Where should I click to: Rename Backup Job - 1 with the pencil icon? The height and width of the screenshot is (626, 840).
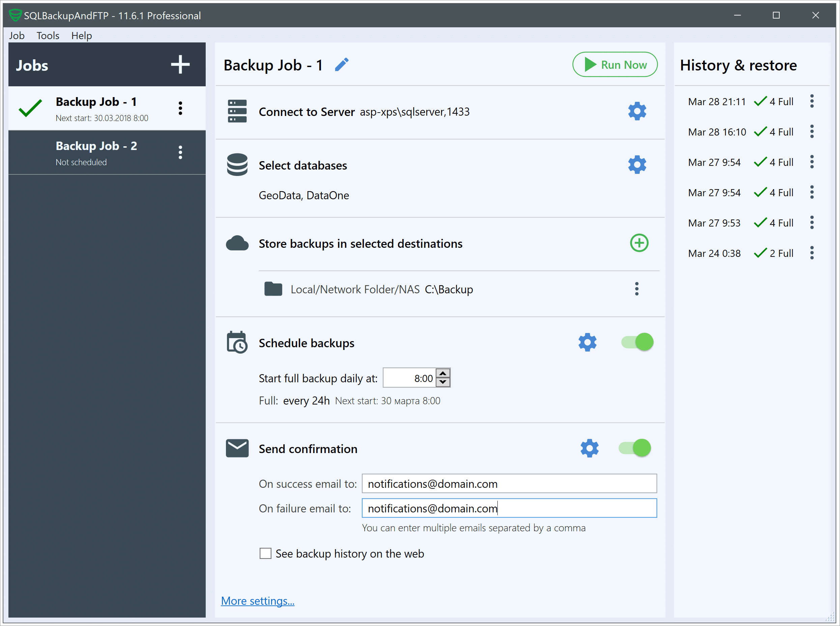342,65
